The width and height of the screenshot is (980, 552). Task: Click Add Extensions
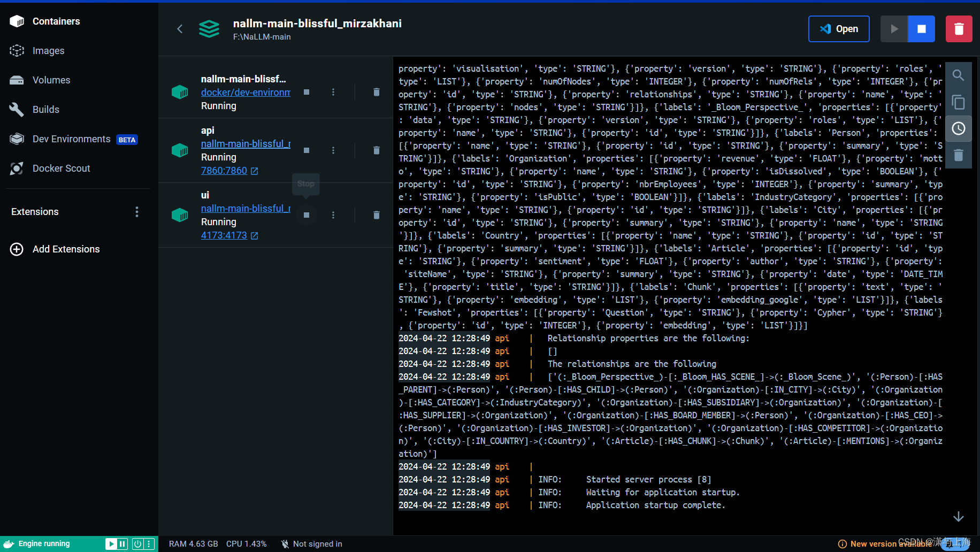coord(55,249)
